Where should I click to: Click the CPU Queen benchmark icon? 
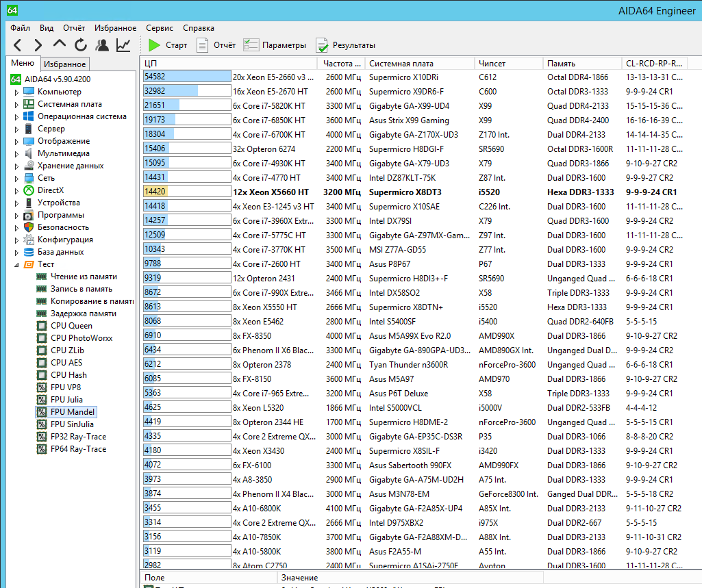click(x=42, y=326)
